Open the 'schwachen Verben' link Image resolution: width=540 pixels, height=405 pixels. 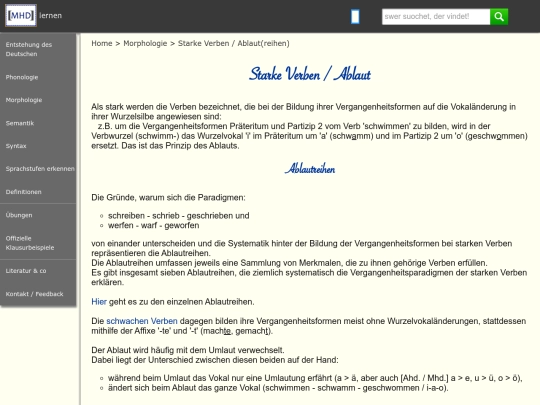(142, 321)
